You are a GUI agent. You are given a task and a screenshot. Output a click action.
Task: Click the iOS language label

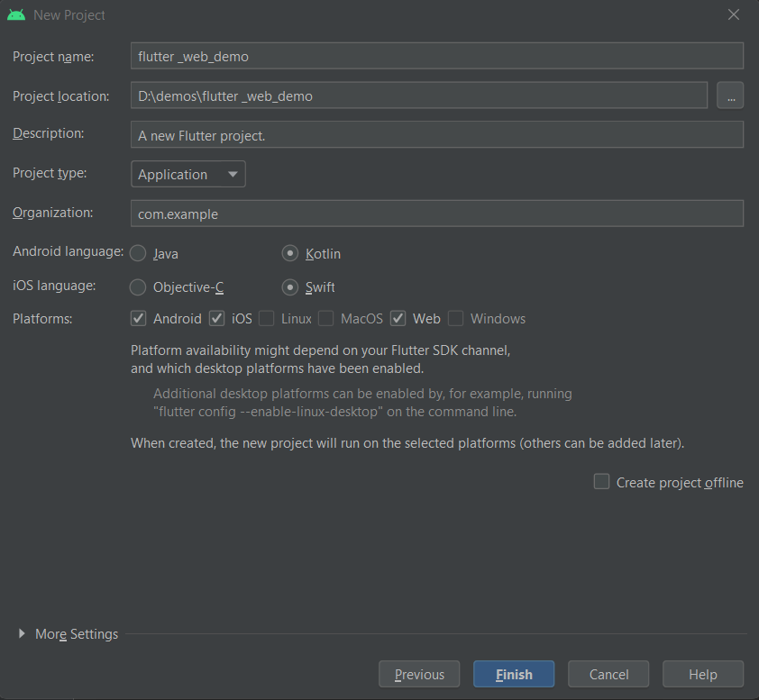click(x=54, y=286)
